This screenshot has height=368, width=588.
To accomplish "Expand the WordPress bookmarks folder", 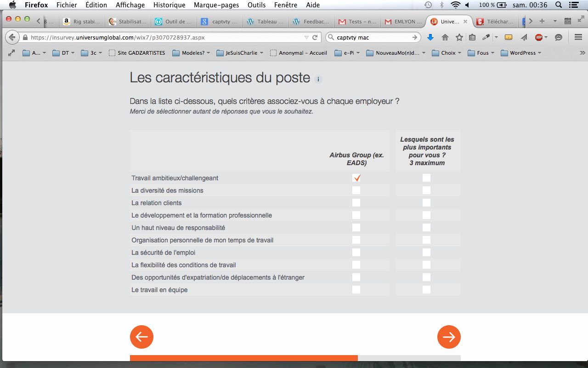I will [x=521, y=53].
